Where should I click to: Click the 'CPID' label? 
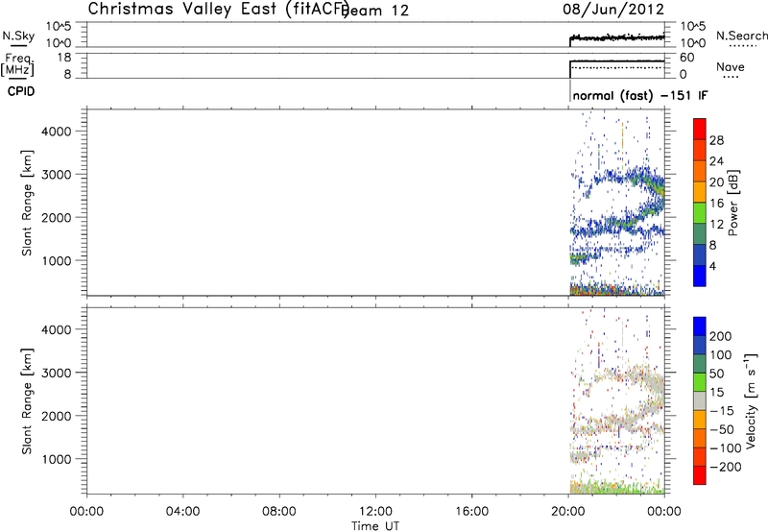(x=21, y=91)
